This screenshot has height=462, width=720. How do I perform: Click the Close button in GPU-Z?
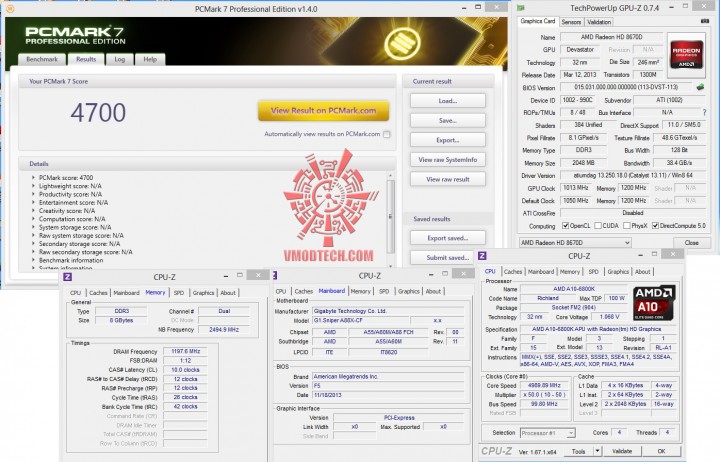691,242
